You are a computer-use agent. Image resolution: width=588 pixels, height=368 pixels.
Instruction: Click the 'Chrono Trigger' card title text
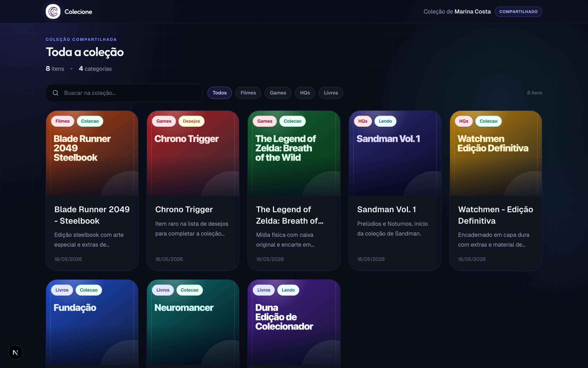pyautogui.click(x=184, y=210)
